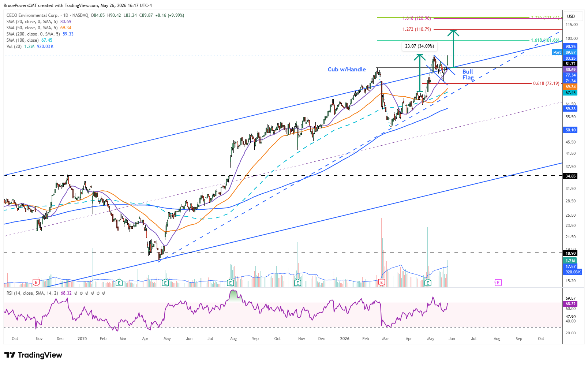Select the SMA 100 indicator legend line

point(29,40)
